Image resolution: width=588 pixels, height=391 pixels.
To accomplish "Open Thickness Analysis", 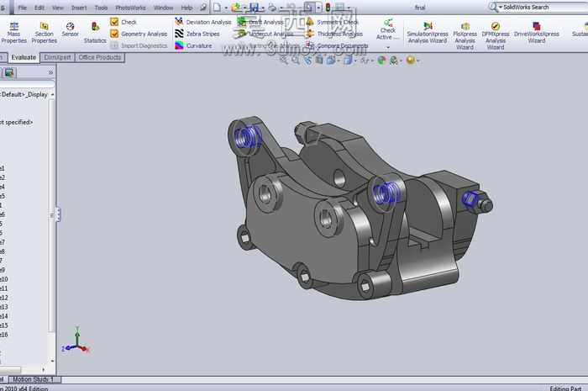I will tap(333, 34).
